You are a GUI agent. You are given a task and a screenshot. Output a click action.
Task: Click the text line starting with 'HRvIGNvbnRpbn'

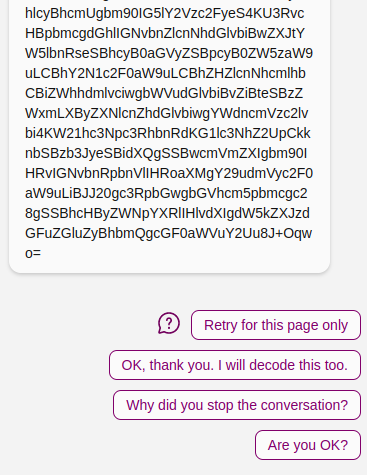pyautogui.click(x=169, y=173)
